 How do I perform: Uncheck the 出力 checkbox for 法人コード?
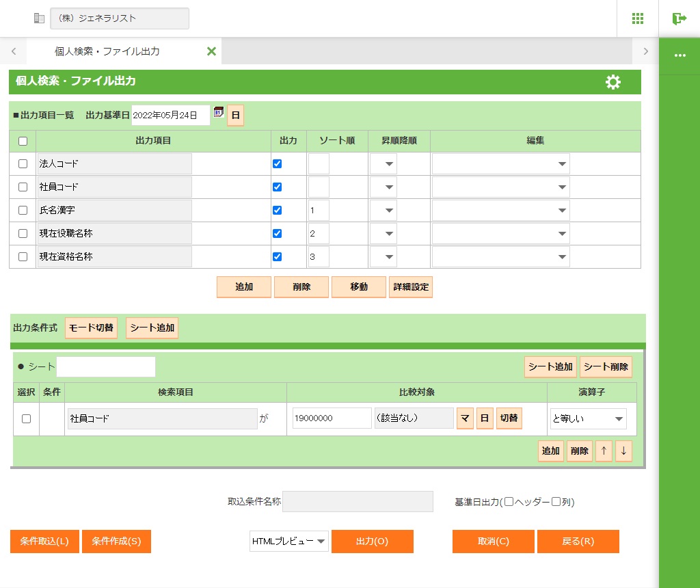(x=277, y=164)
